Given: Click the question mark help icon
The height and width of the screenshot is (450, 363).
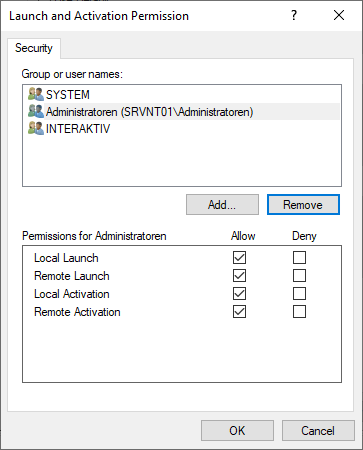Looking at the screenshot, I should [294, 15].
